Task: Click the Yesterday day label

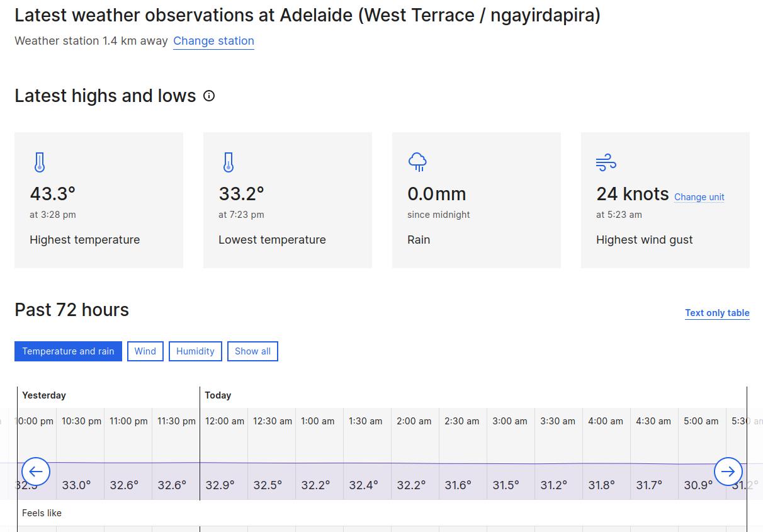Action: 44,395
